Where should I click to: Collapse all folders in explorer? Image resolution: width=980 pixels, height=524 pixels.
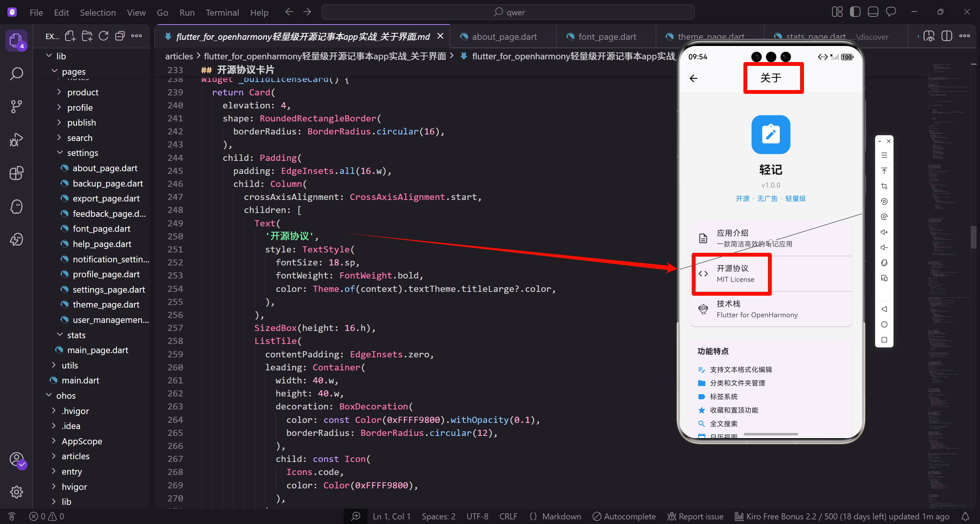(x=120, y=36)
